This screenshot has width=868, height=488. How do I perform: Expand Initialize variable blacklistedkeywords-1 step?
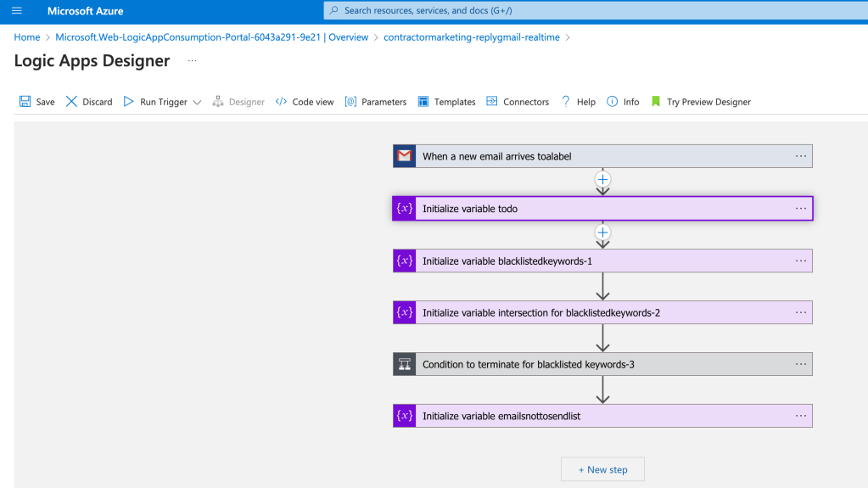[602, 261]
